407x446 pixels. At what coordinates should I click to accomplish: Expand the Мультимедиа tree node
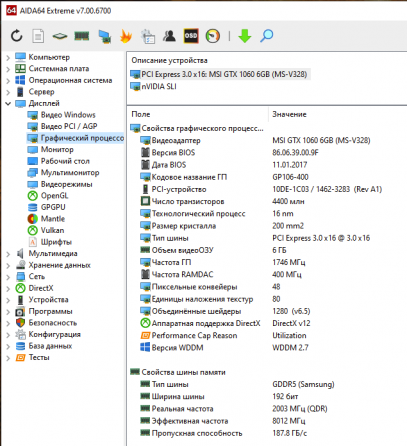tap(8, 254)
